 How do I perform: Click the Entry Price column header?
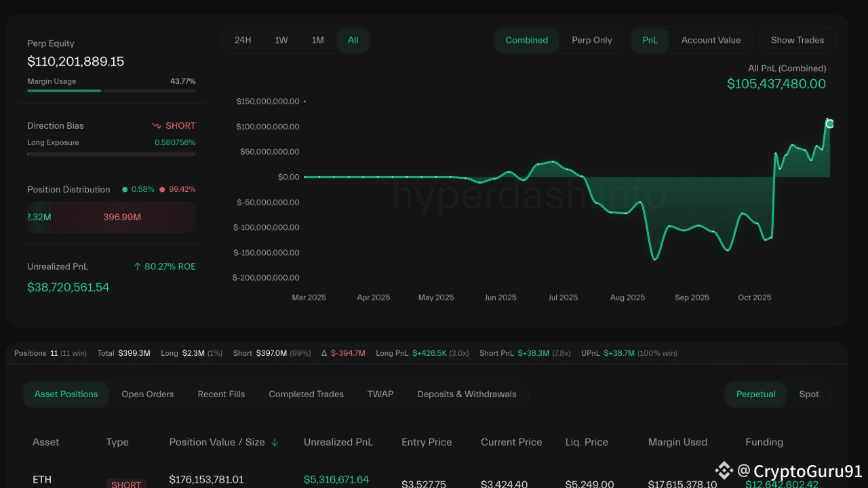[x=427, y=442]
